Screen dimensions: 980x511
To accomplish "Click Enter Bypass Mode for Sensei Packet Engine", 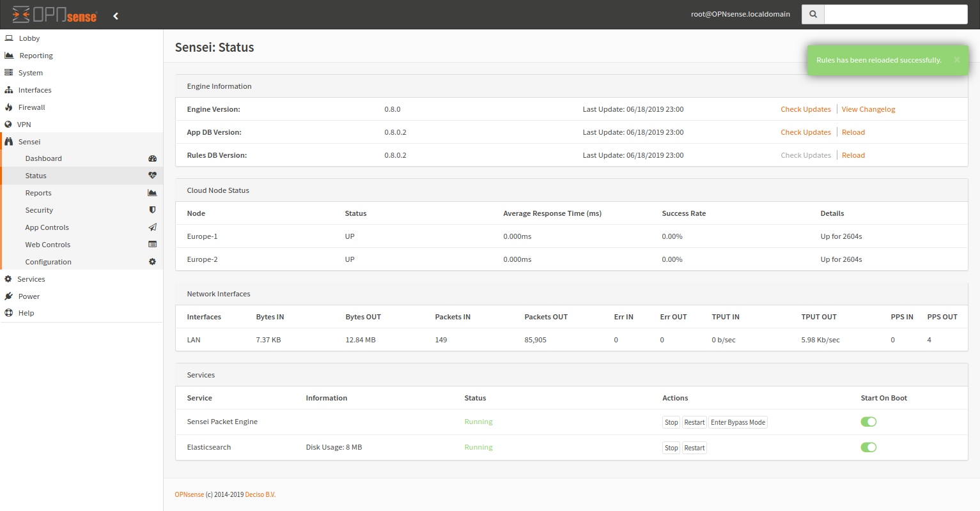I will 738,422.
